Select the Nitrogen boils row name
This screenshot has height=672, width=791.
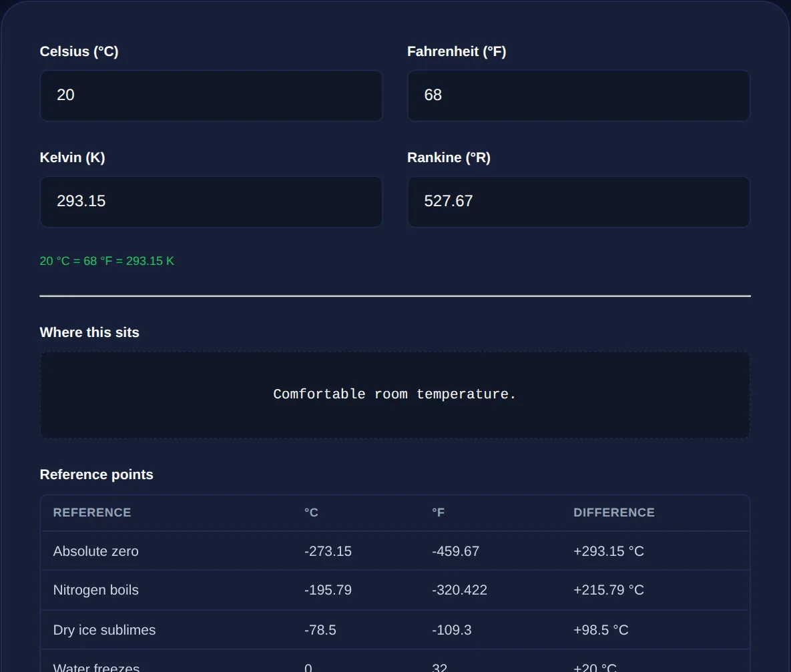96,590
